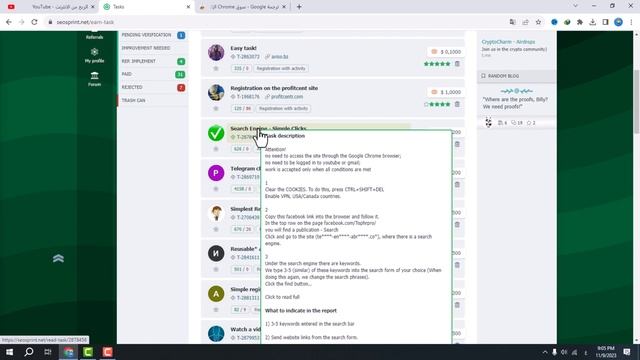This screenshot has height=360, width=640.
Task: Click trash icon on Simplest task row
Action: pos(457,224)
